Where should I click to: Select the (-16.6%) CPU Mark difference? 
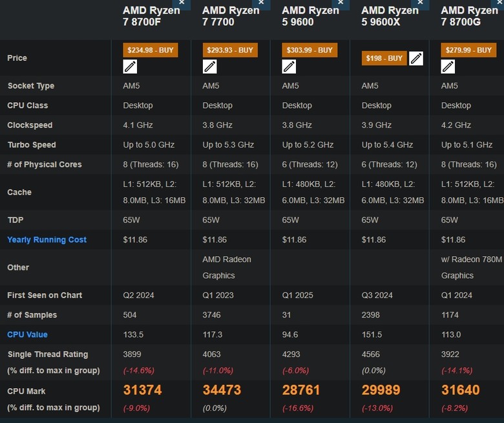pyautogui.click(x=298, y=408)
